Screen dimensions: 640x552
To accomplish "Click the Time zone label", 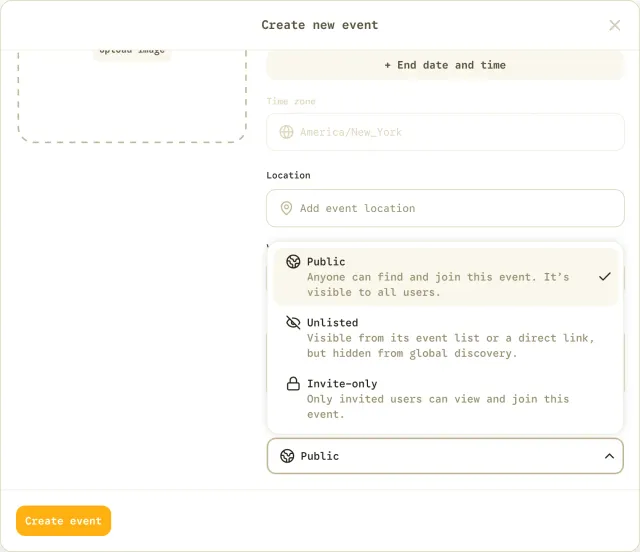I will (x=291, y=101).
